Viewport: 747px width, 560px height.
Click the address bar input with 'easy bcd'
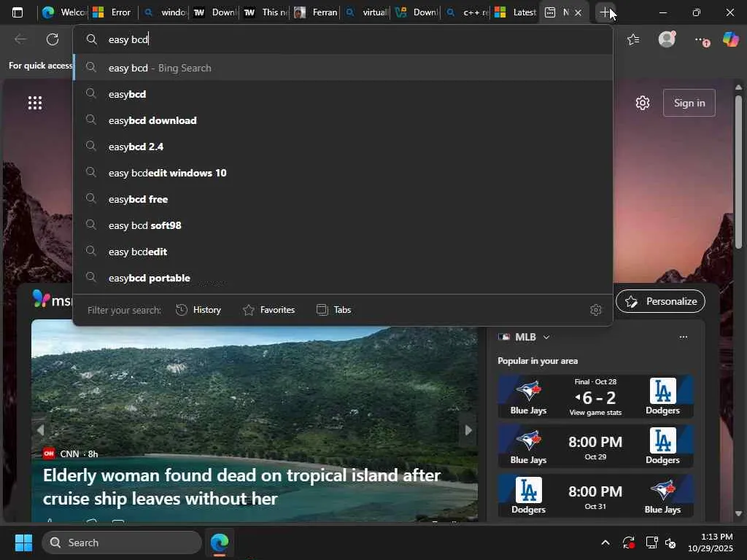pos(343,39)
